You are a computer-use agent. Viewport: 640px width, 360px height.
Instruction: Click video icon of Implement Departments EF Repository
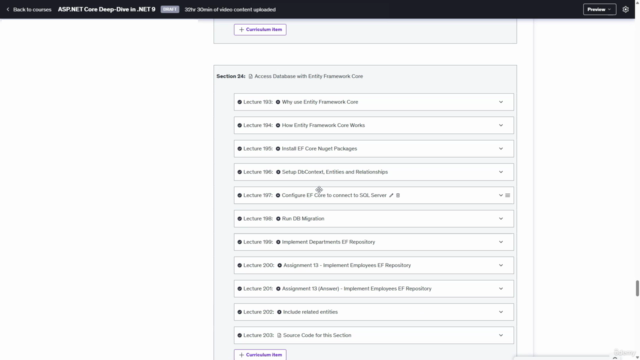click(278, 242)
